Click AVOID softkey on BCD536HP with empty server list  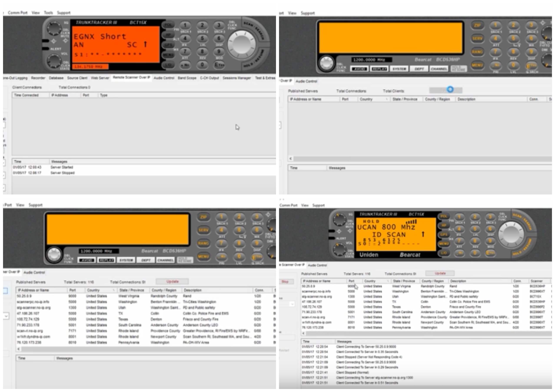click(359, 69)
